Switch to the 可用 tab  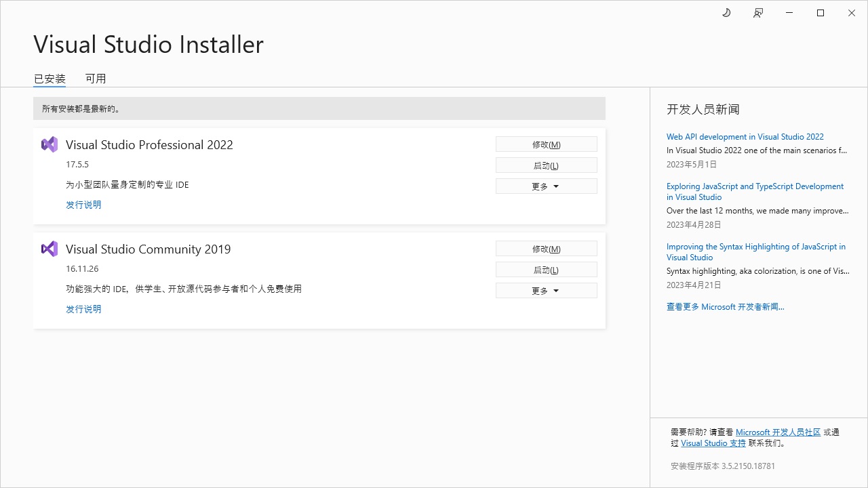(96, 79)
